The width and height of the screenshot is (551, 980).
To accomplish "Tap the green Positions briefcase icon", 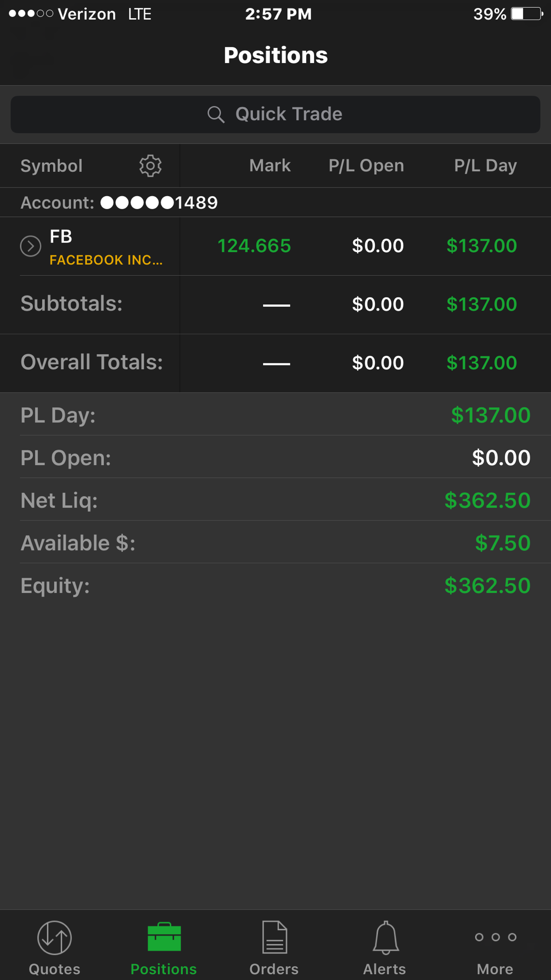I will (164, 937).
